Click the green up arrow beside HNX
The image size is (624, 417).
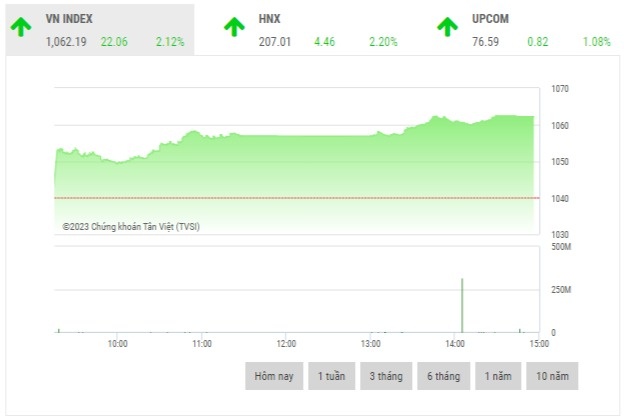(233, 27)
